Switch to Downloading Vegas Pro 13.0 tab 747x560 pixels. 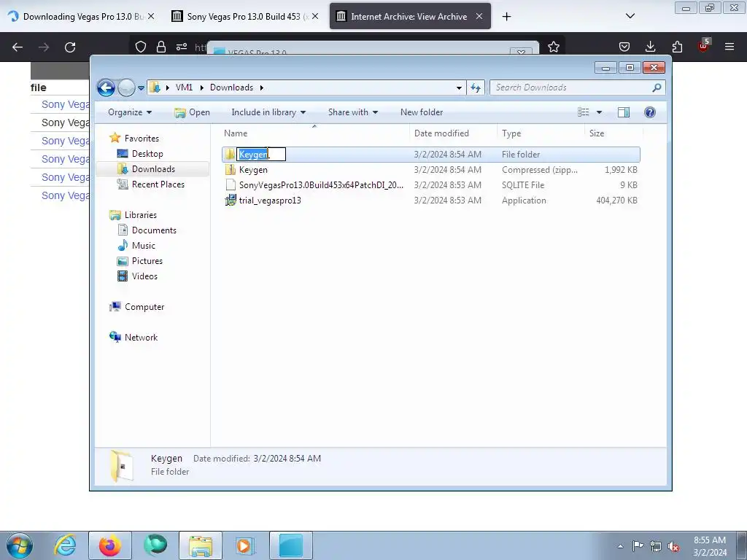point(82,16)
